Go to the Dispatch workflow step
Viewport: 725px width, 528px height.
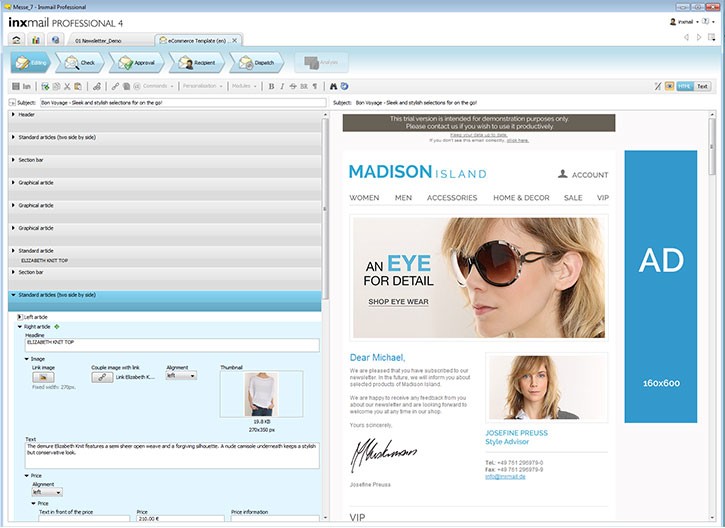tap(257, 62)
